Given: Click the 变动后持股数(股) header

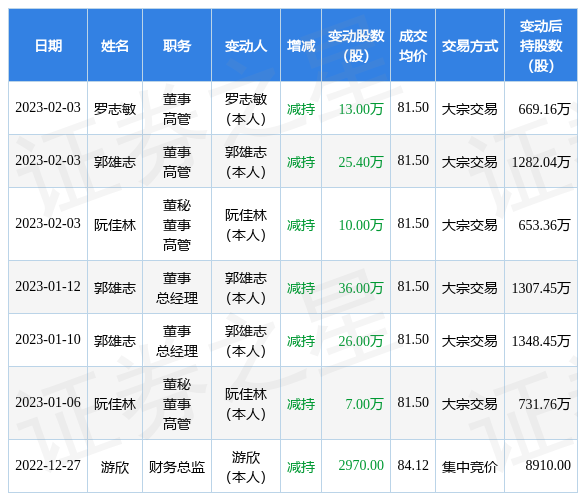Looking at the screenshot, I should click(x=541, y=46).
